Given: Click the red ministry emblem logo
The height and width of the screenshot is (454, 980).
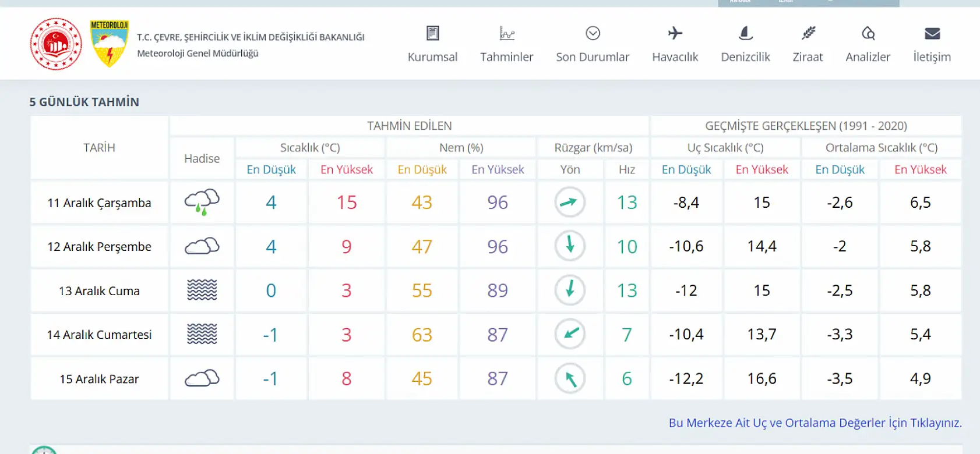Looking at the screenshot, I should [56, 44].
